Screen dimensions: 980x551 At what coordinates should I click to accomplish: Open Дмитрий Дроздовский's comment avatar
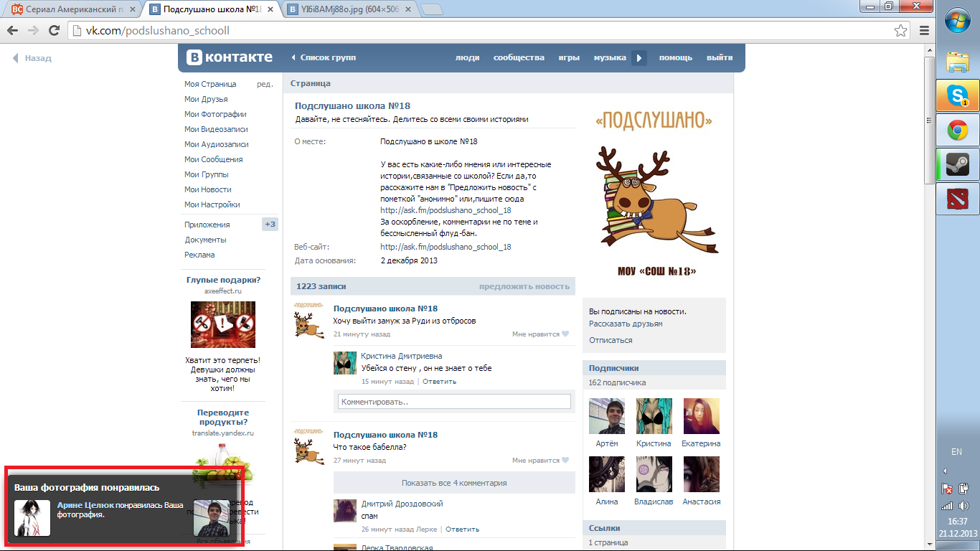[x=345, y=511]
